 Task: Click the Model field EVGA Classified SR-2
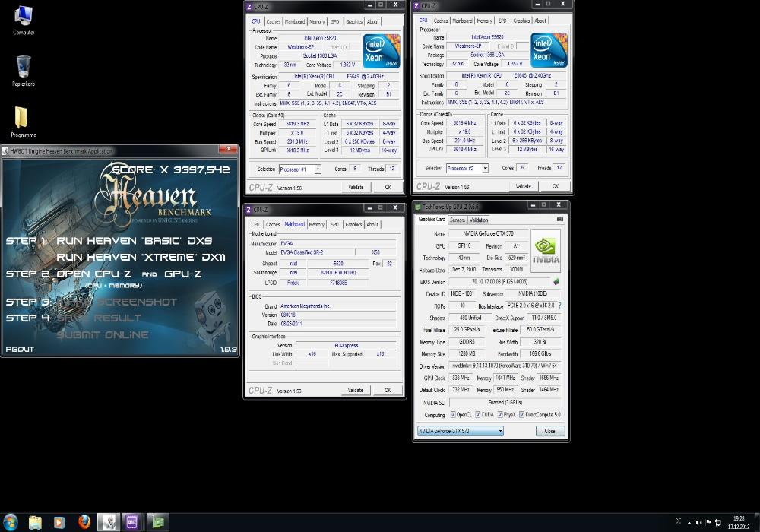pyautogui.click(x=317, y=252)
